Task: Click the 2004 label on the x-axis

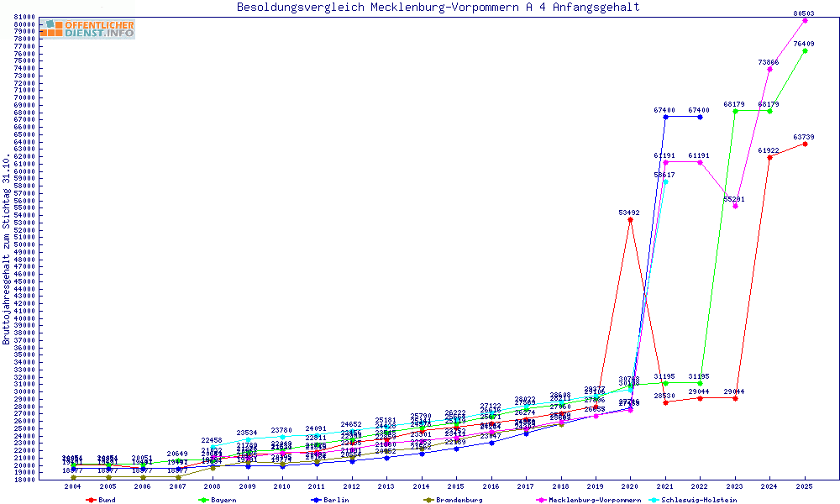Action: pos(73,486)
